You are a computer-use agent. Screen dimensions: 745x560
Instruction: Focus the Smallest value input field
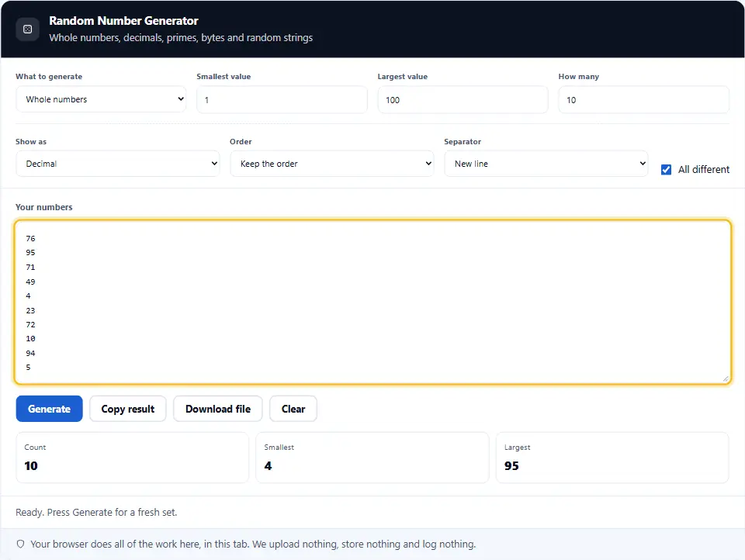click(282, 100)
